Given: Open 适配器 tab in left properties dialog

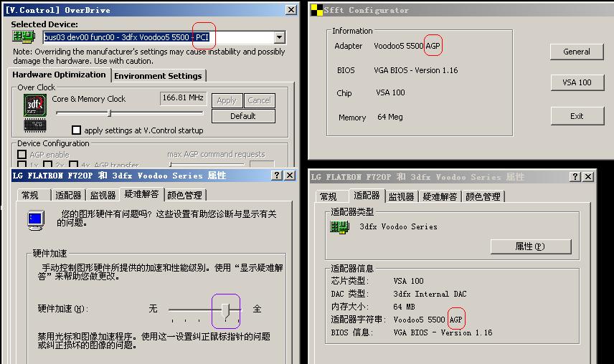Looking at the screenshot, I should pos(68,195).
